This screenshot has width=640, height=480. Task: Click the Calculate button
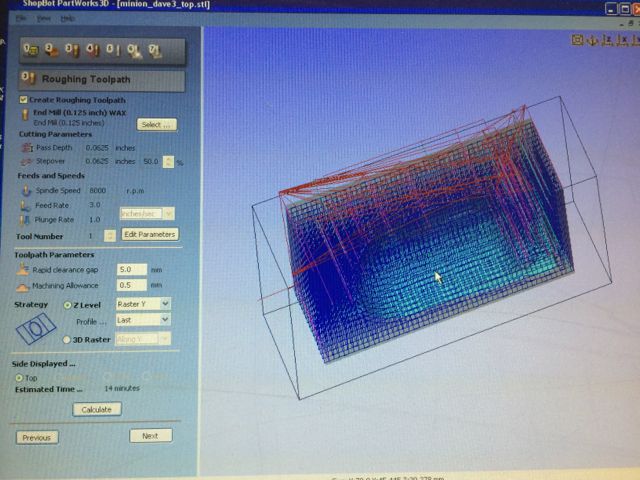click(97, 409)
